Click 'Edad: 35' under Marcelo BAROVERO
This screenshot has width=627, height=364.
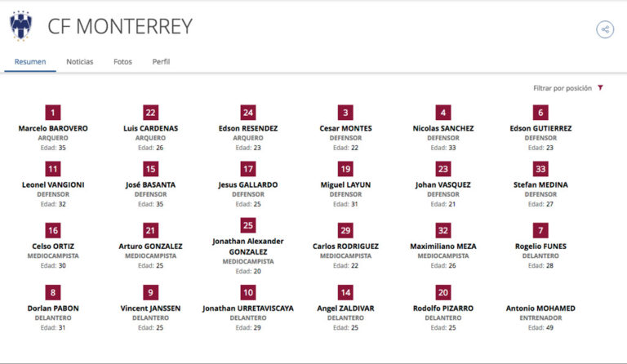pyautogui.click(x=53, y=148)
